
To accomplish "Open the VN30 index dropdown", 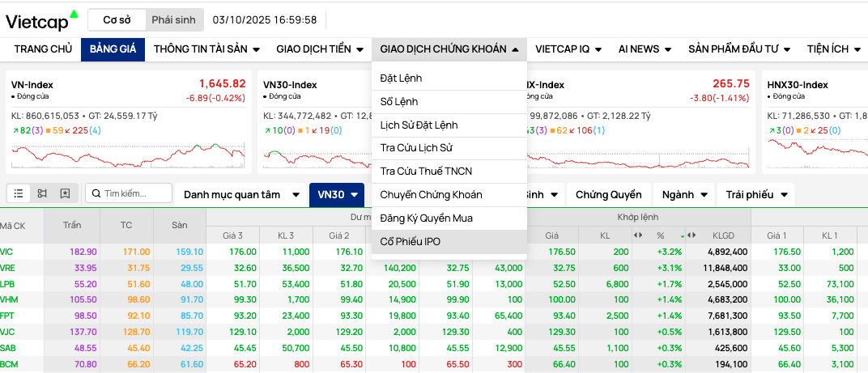I will (336, 194).
